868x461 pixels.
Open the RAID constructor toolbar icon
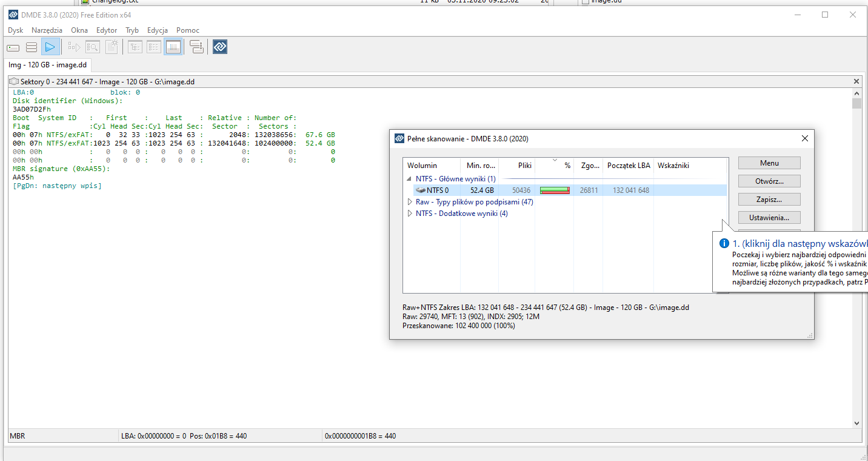pos(196,47)
